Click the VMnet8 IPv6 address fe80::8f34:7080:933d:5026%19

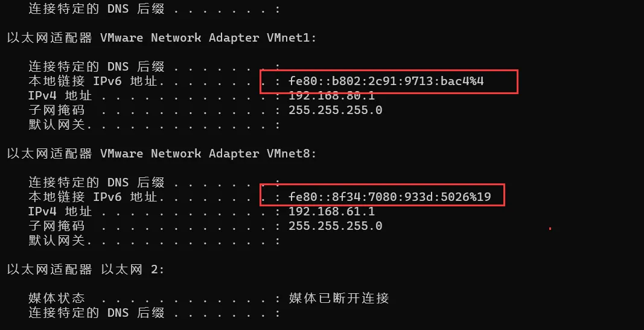pos(389,197)
